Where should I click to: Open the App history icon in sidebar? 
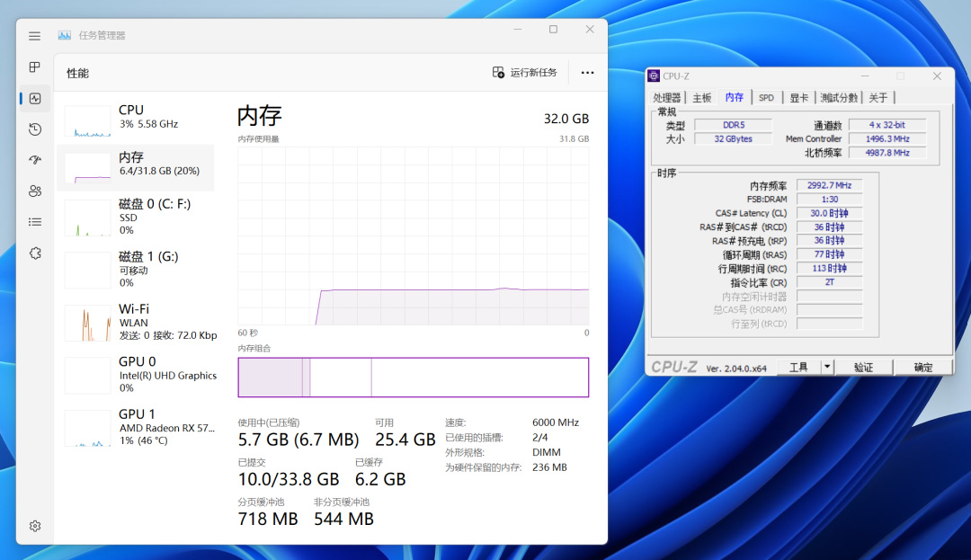35,129
